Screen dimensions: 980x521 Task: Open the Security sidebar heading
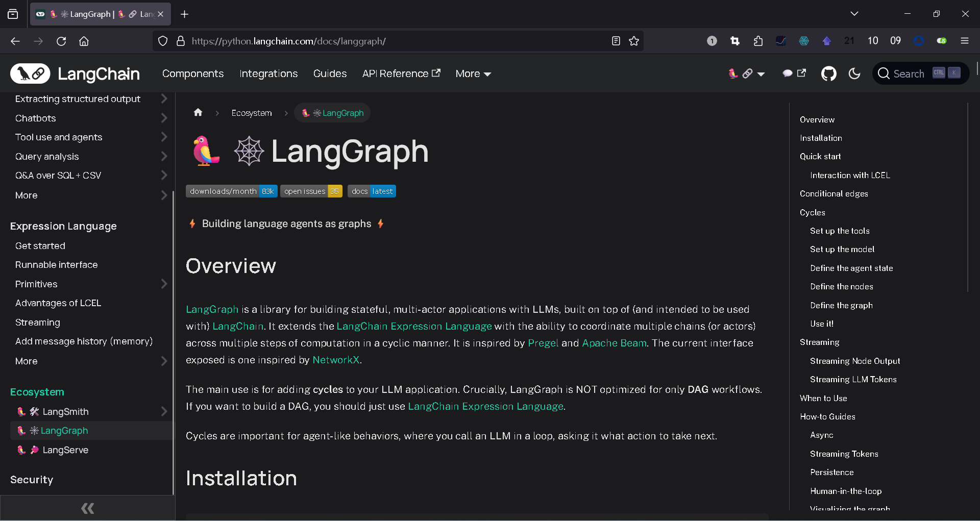[x=32, y=479]
